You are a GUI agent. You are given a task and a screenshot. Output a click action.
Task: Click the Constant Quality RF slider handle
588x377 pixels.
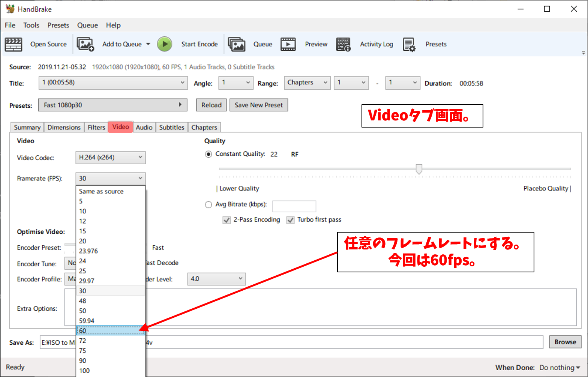[419, 169]
